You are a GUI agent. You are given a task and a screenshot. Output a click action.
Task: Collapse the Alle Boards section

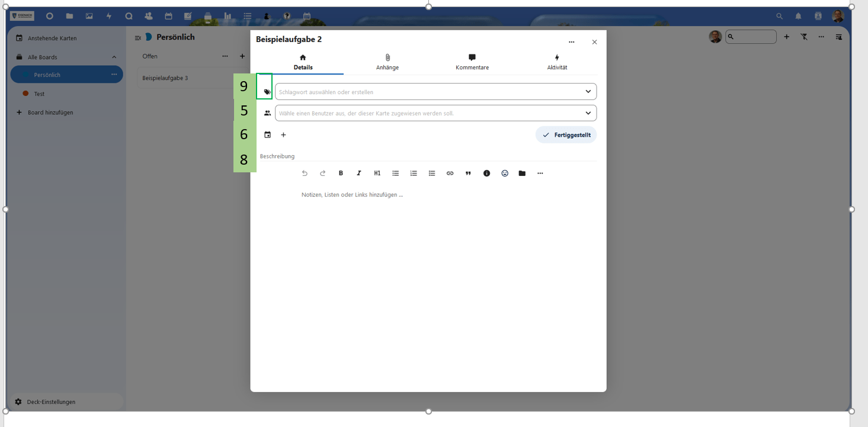coord(114,57)
